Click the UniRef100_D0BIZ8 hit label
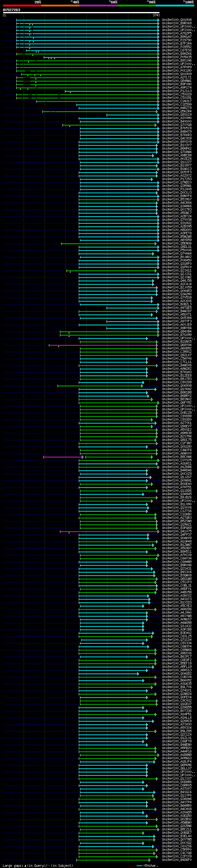The height and width of the screenshot is (868, 197). [177, 413]
